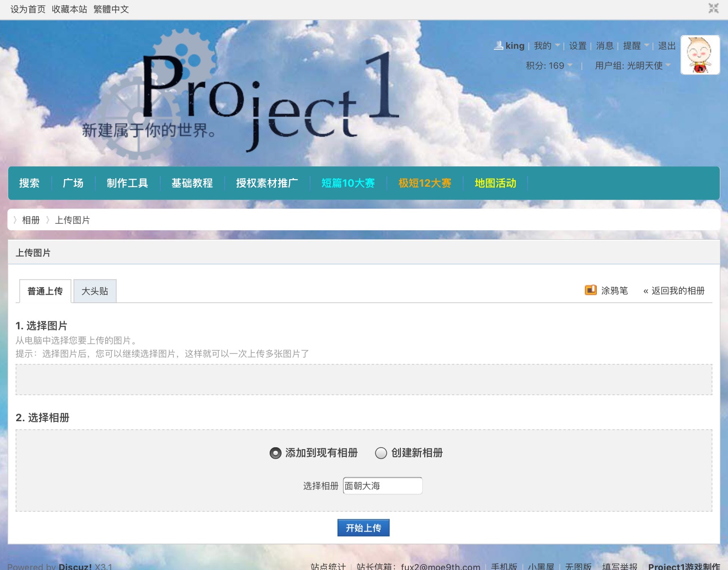The image size is (728, 570).
Task: Expand the 我的 dropdown menu
Action: coord(547,45)
